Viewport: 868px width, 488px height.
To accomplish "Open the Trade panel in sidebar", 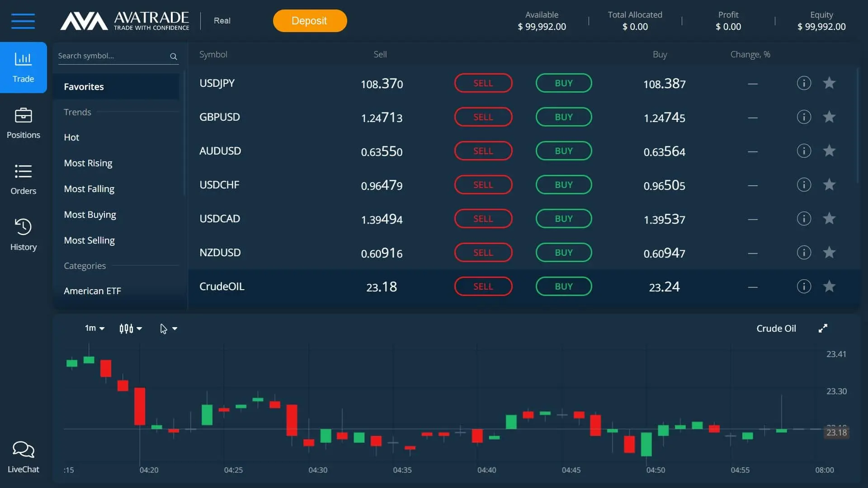I will pos(23,67).
